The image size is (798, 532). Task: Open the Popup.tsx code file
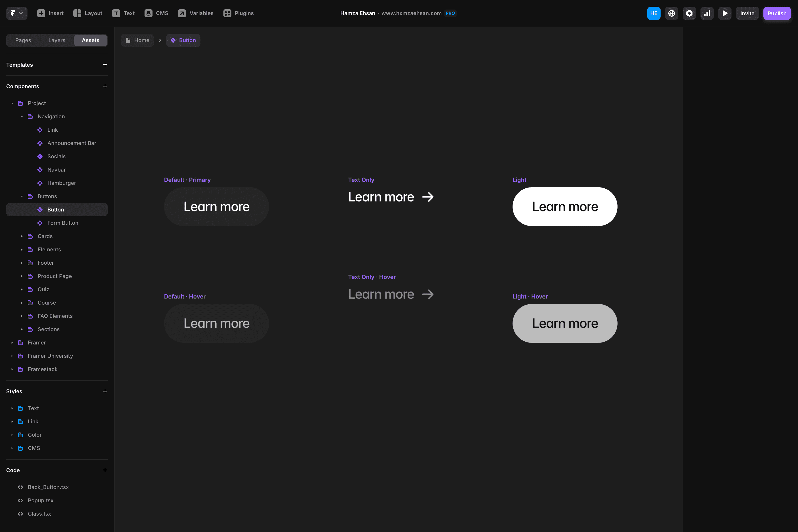coord(40,500)
